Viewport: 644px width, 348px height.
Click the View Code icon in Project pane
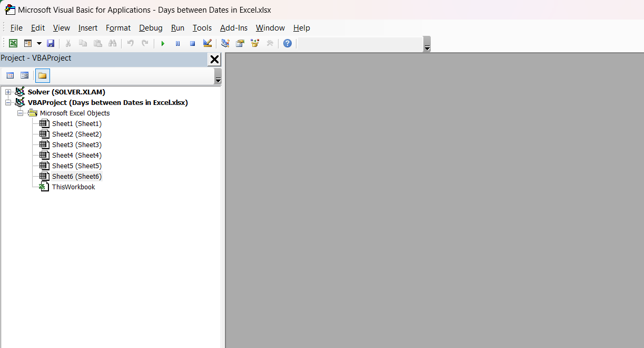pyautogui.click(x=10, y=75)
